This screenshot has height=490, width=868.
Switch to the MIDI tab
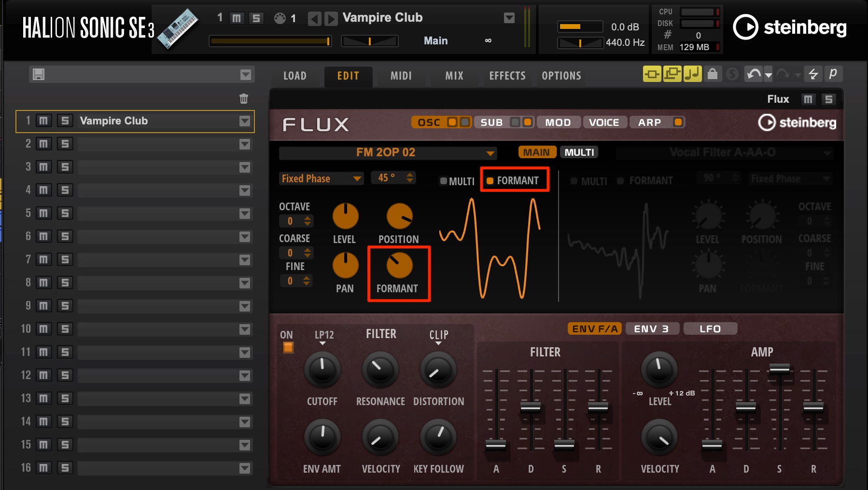point(401,76)
